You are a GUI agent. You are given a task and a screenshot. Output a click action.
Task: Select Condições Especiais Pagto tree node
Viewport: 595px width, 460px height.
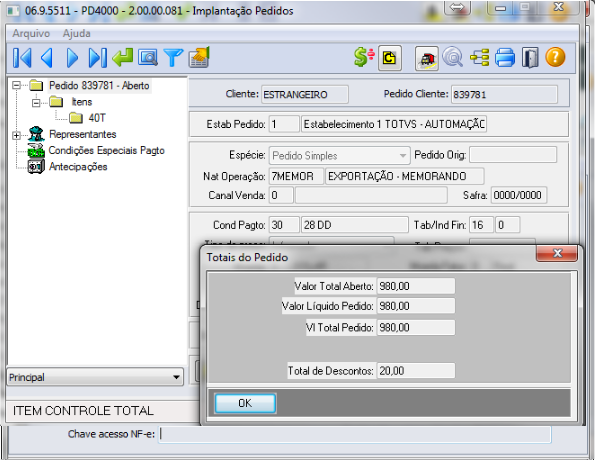[x=106, y=151]
